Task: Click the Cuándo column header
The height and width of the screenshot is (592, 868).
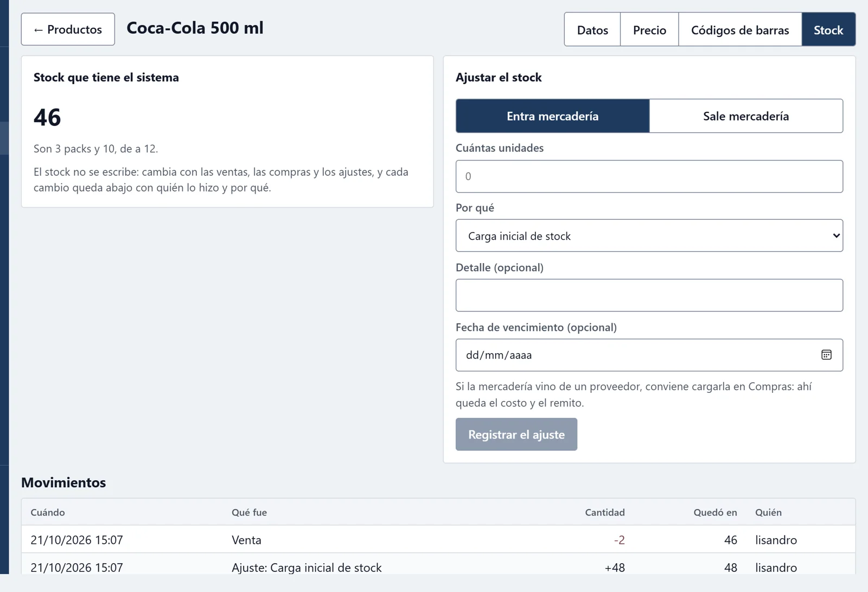Action: (48, 512)
